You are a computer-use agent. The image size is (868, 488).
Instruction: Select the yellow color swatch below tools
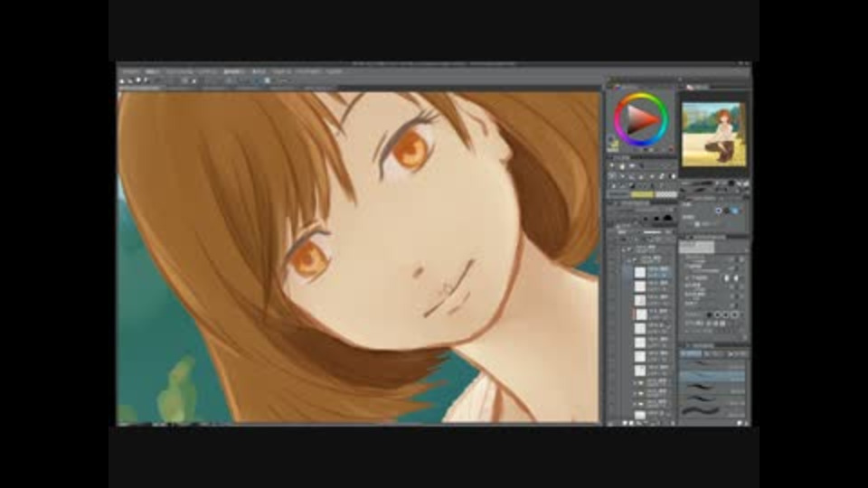642,195
